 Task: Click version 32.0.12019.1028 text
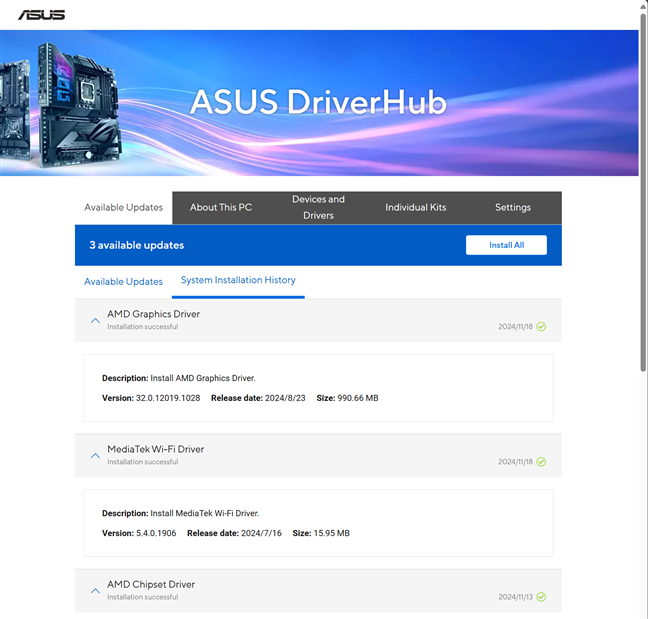click(168, 398)
